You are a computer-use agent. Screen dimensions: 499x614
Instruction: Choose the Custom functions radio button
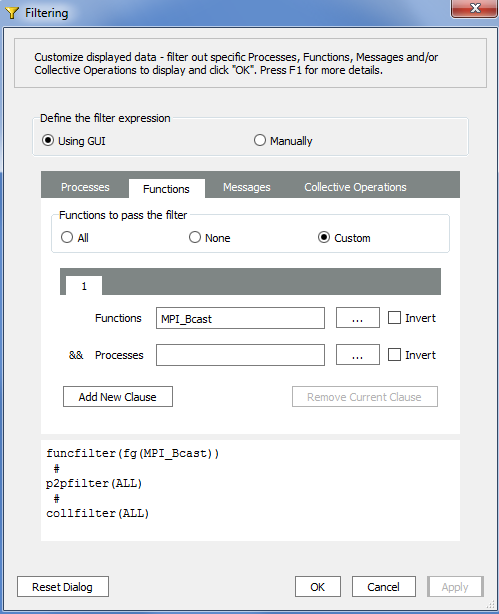[x=324, y=237]
